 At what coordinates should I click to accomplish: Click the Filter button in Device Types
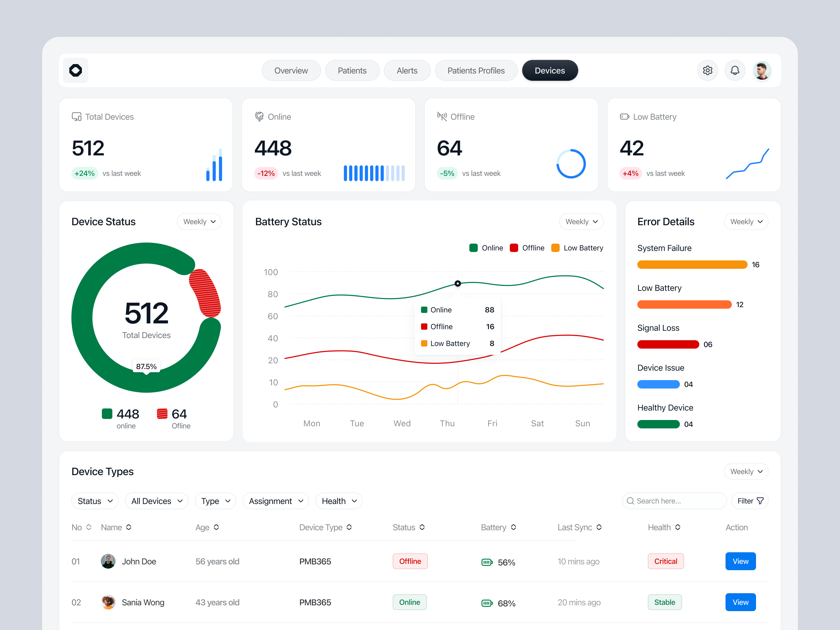click(x=750, y=501)
